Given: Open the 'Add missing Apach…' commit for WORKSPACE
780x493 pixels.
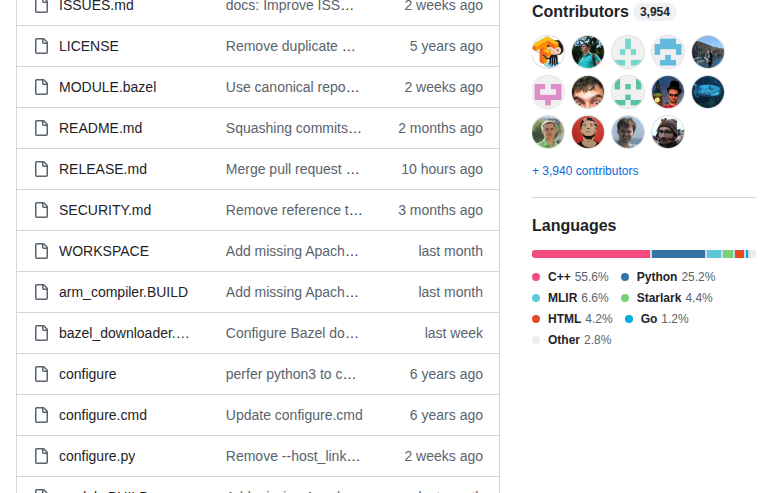Looking at the screenshot, I should click(x=292, y=251).
